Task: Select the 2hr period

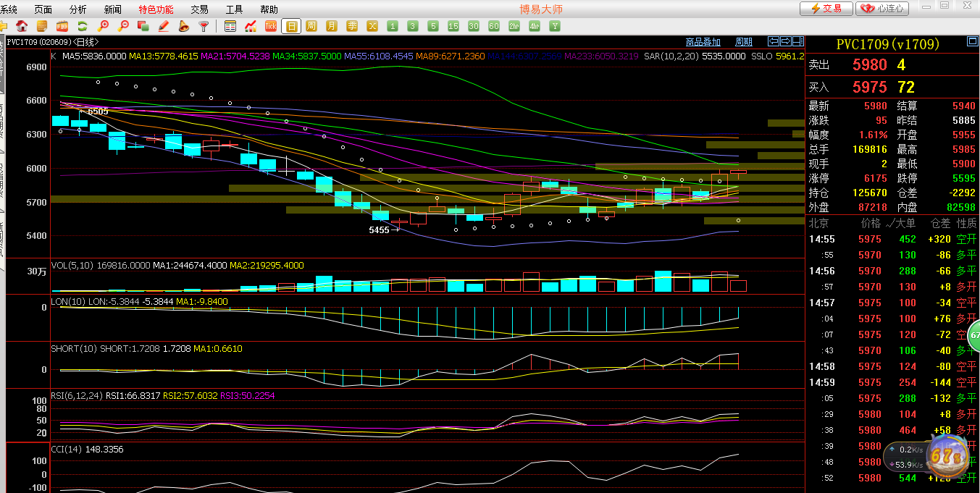Action: click(x=514, y=26)
